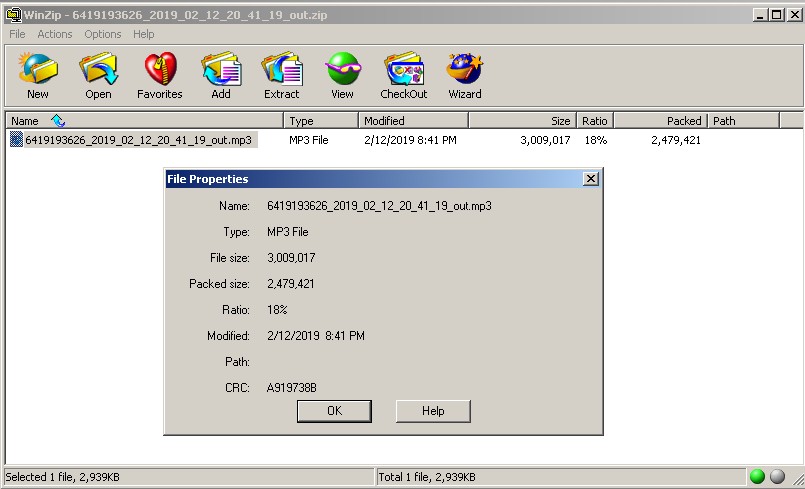Screen dimensions: 805x489
Task: Click the 3,009,017 size cell in list
Action: coord(545,140)
